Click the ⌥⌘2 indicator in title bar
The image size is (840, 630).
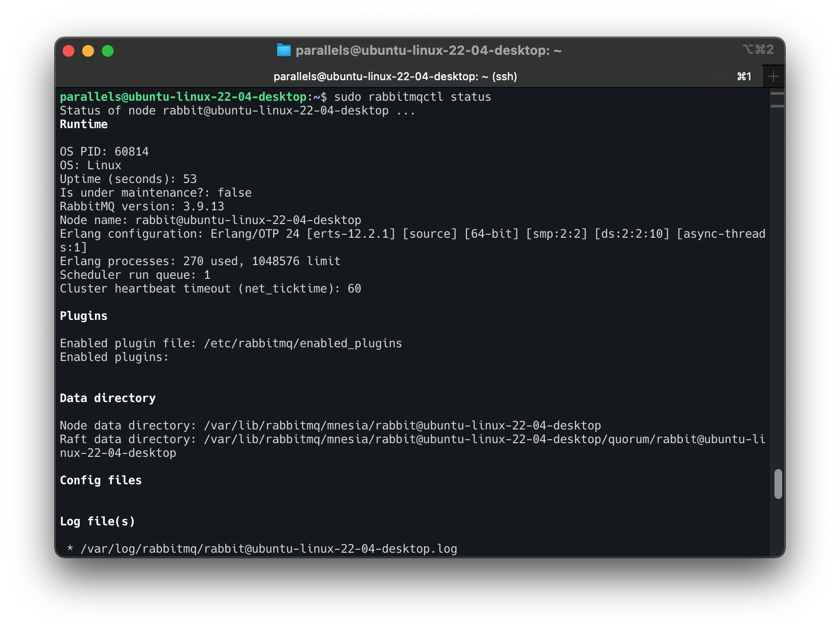coord(757,49)
